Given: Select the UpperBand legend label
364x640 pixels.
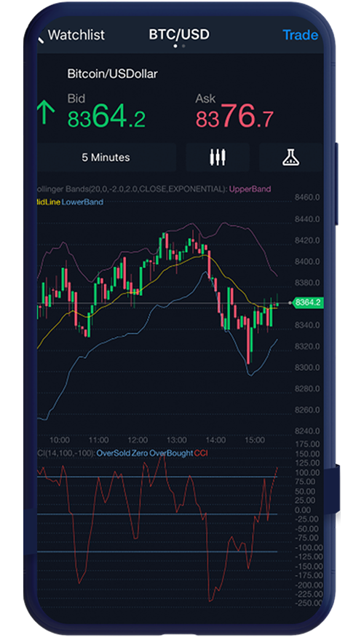Looking at the screenshot, I should pyautogui.click(x=250, y=189).
